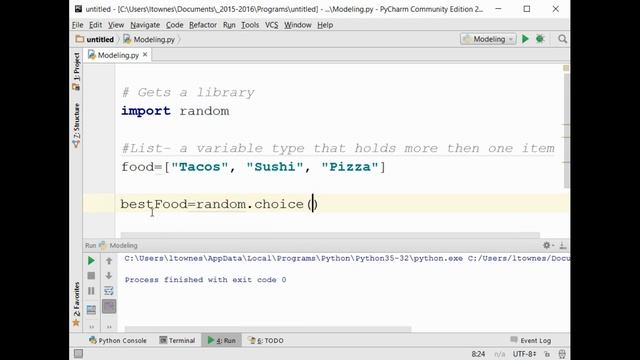
Task: Open the File menu
Action: click(x=78, y=25)
